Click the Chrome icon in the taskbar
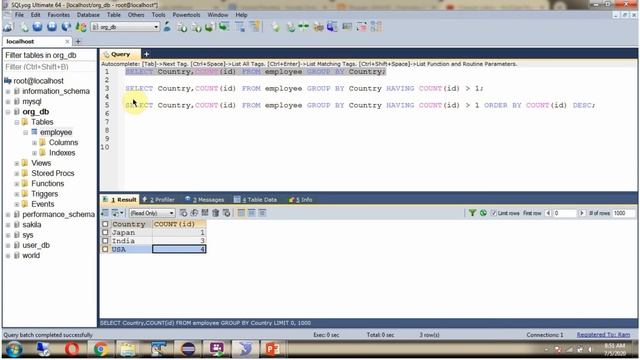640x360 pixels. [x=101, y=349]
